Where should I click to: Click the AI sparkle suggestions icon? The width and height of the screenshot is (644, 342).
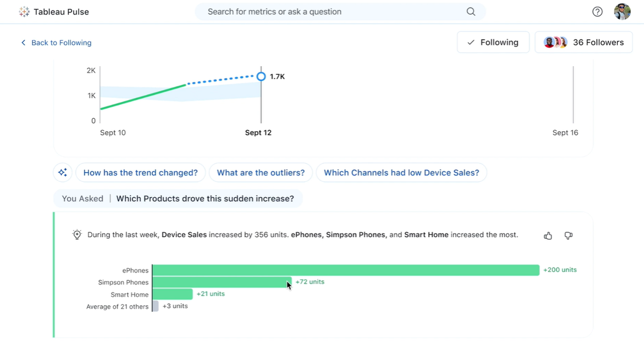click(63, 173)
